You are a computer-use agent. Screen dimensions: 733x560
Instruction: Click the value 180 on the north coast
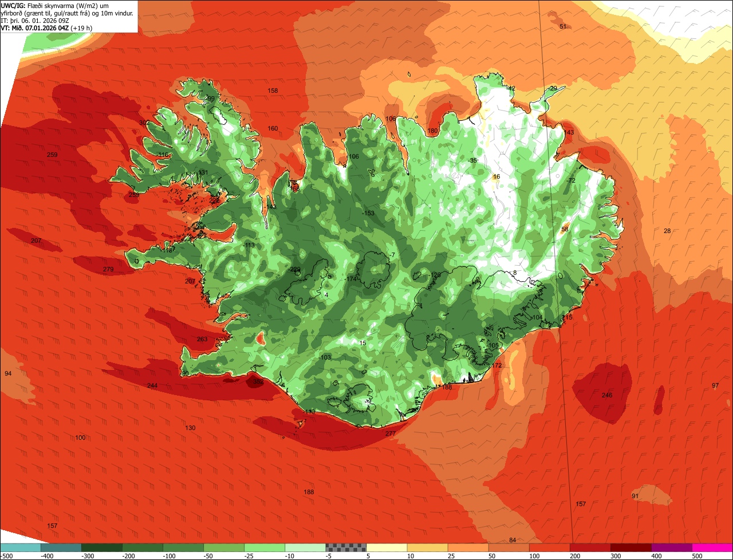click(x=433, y=131)
